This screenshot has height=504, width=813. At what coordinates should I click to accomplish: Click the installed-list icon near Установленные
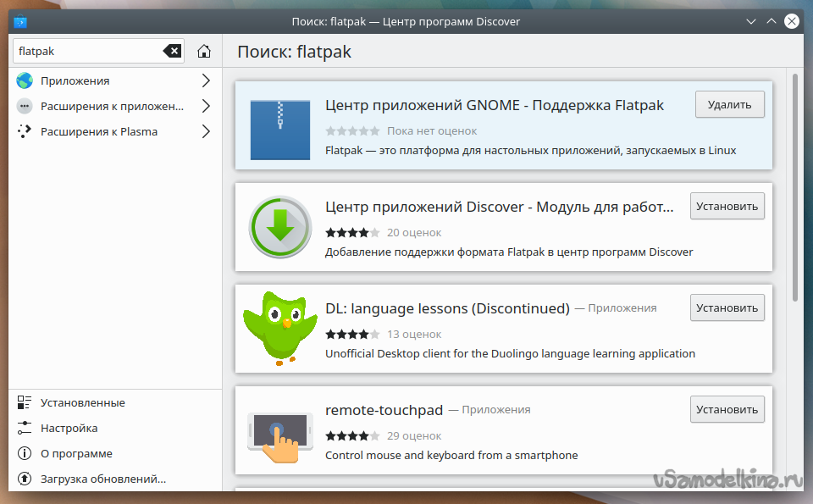tap(25, 402)
